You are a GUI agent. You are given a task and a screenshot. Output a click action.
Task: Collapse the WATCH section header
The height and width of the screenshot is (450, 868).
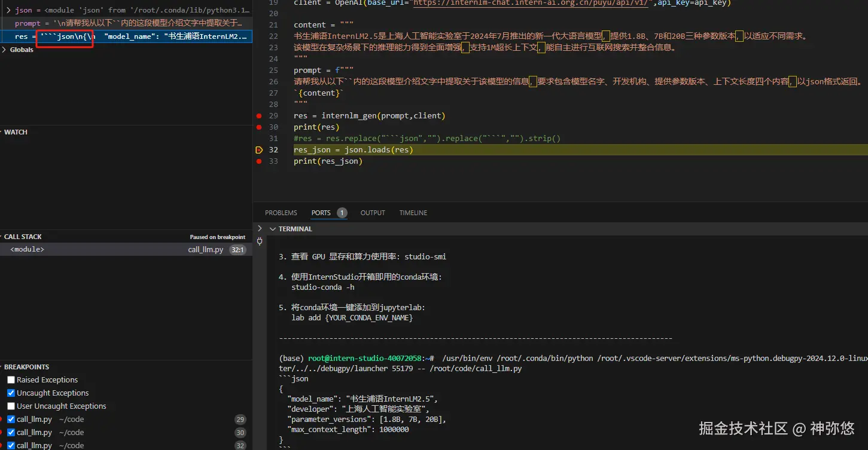[x=16, y=132]
